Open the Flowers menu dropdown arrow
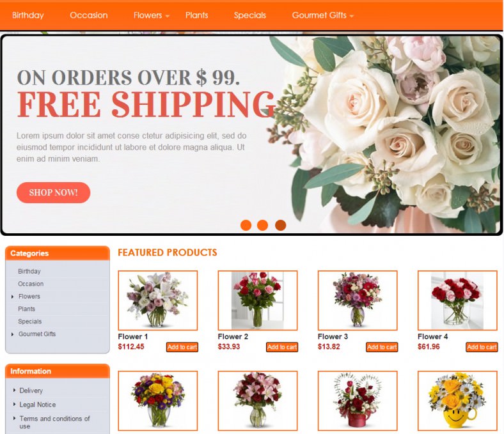Screen dimensions: 504x434 168,16
